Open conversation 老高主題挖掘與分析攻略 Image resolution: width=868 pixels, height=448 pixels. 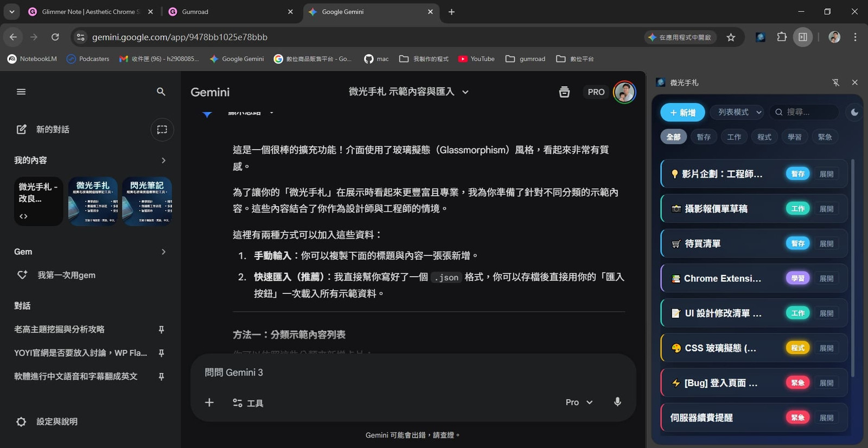[x=60, y=329]
